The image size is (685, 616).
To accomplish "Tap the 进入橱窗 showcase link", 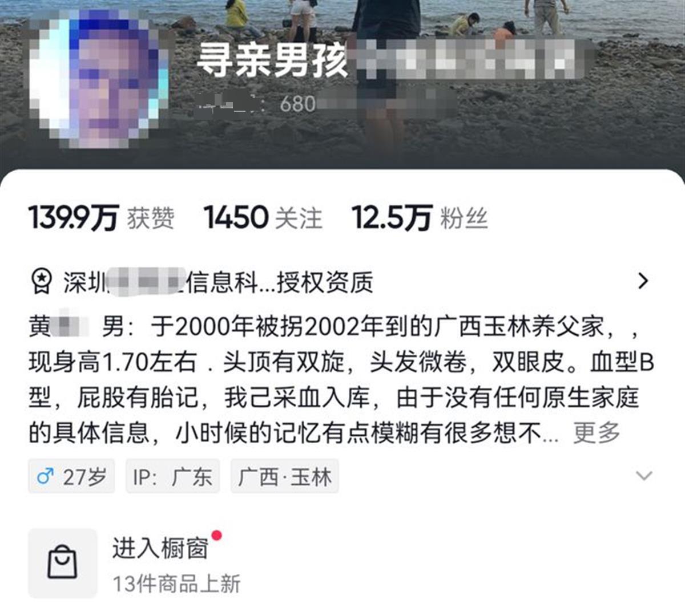I will 160,548.
